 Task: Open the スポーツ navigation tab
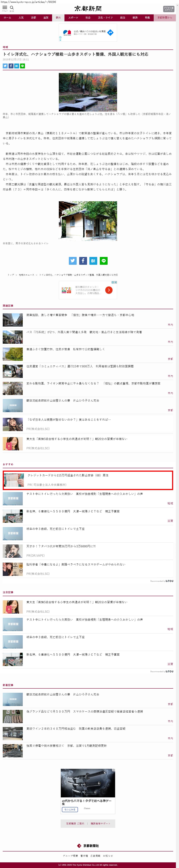coord(73,17)
